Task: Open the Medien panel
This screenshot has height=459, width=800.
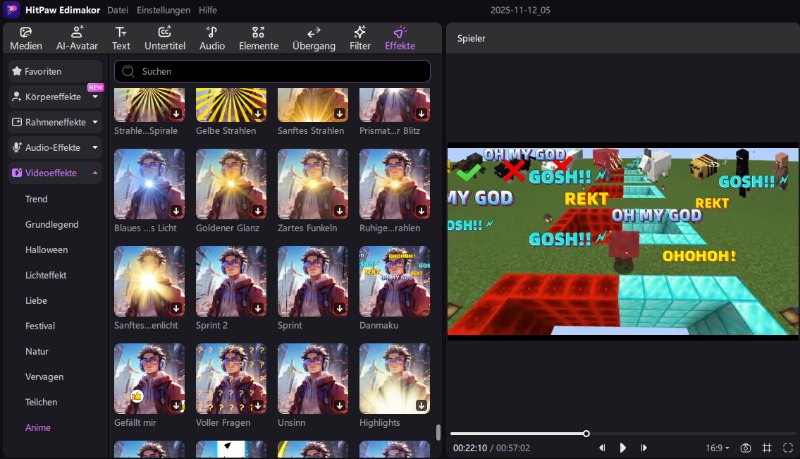Action: [26, 39]
